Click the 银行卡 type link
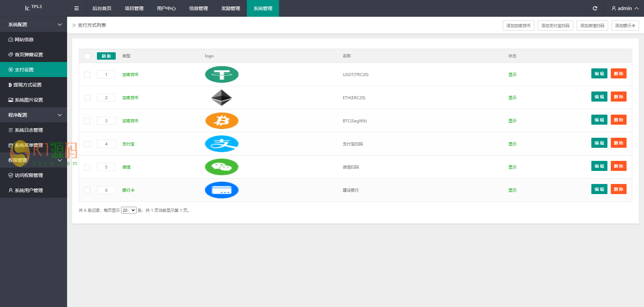Screen dimensions: 644x307 [x=128, y=190]
